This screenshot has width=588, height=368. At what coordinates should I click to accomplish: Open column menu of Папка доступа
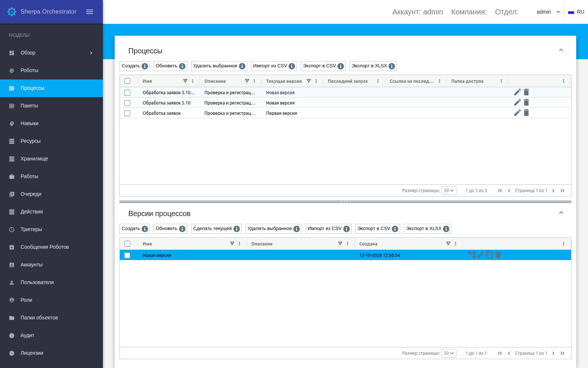[501, 81]
